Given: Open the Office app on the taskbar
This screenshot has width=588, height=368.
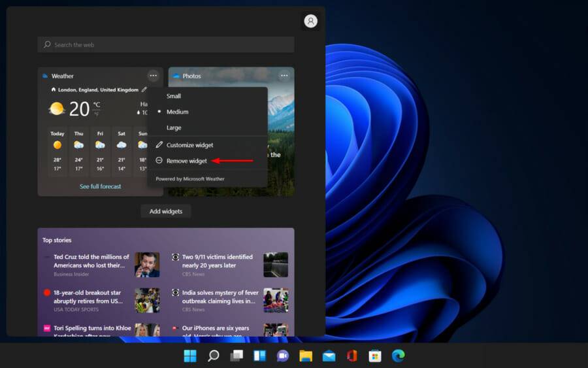Looking at the screenshot, I should tap(352, 356).
